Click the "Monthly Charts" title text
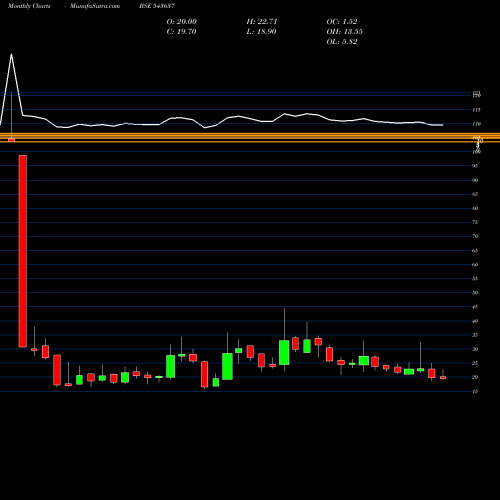This screenshot has height=500, width=500. (x=29, y=6)
